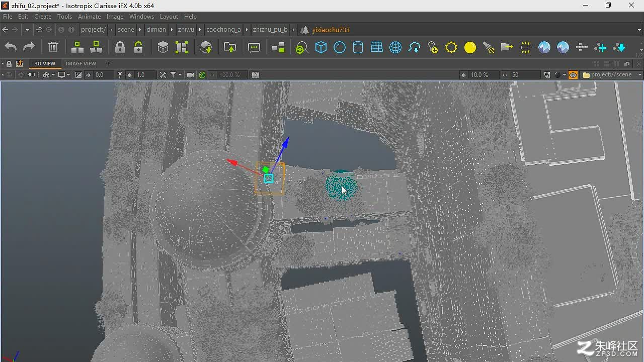644x362 pixels.
Task: Open the Windows menu
Action: pyautogui.click(x=141, y=17)
